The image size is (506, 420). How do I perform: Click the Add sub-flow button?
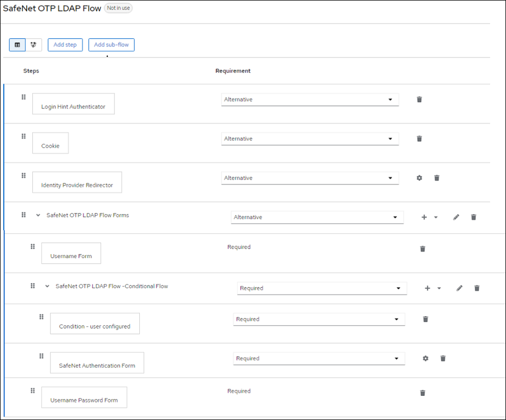point(111,45)
